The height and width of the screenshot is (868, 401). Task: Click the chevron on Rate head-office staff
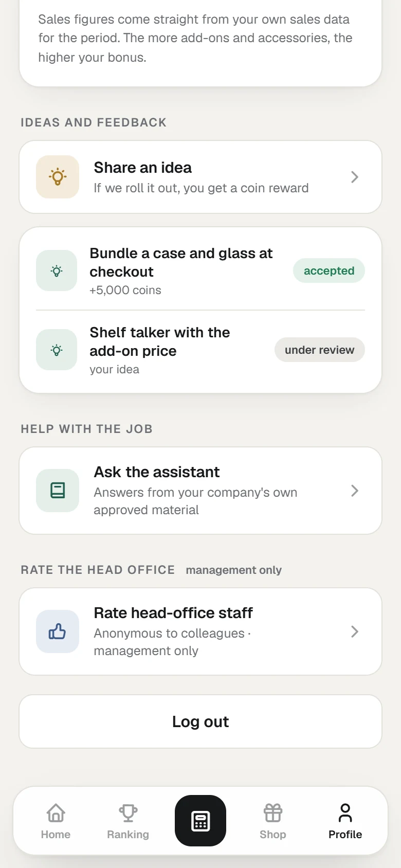pyautogui.click(x=355, y=631)
